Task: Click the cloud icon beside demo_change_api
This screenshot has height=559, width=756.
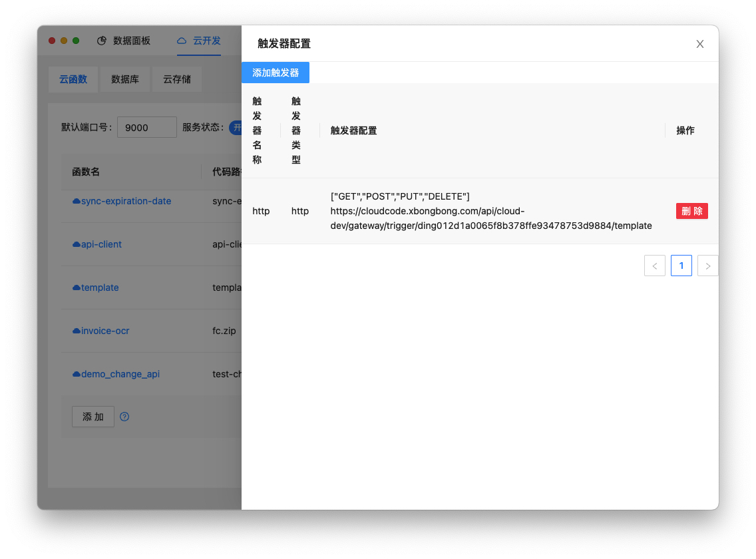Action: click(x=78, y=374)
